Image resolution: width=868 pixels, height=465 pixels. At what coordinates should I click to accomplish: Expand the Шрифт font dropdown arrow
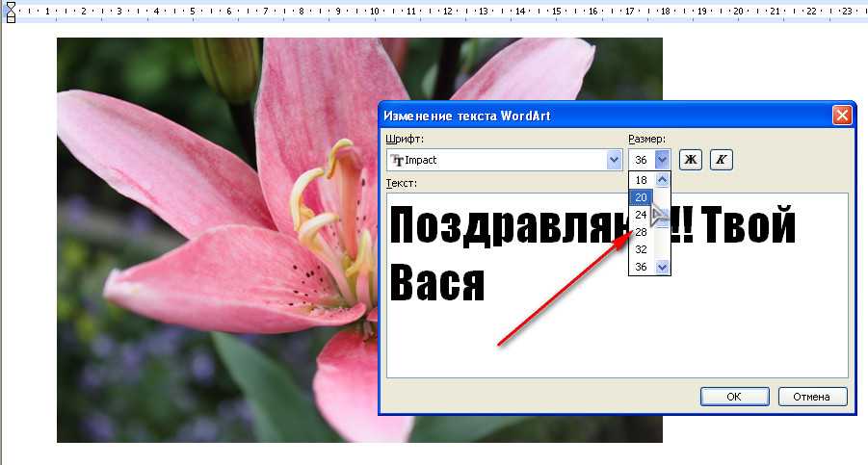click(x=614, y=160)
